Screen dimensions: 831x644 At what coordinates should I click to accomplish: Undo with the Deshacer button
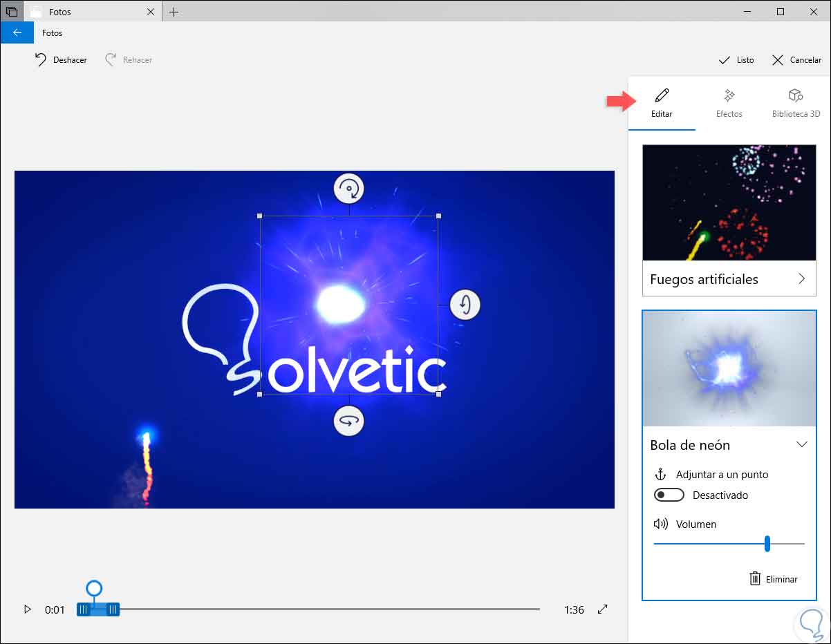pos(61,60)
